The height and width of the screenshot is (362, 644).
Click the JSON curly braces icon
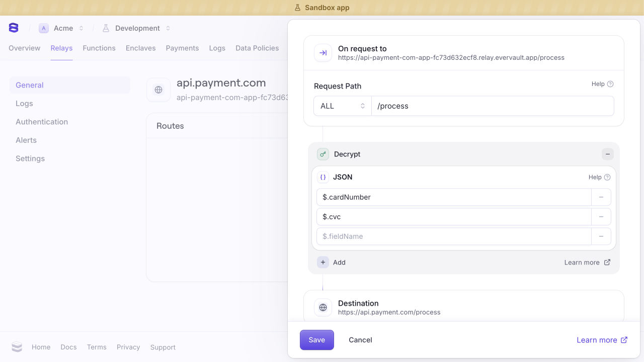(323, 177)
